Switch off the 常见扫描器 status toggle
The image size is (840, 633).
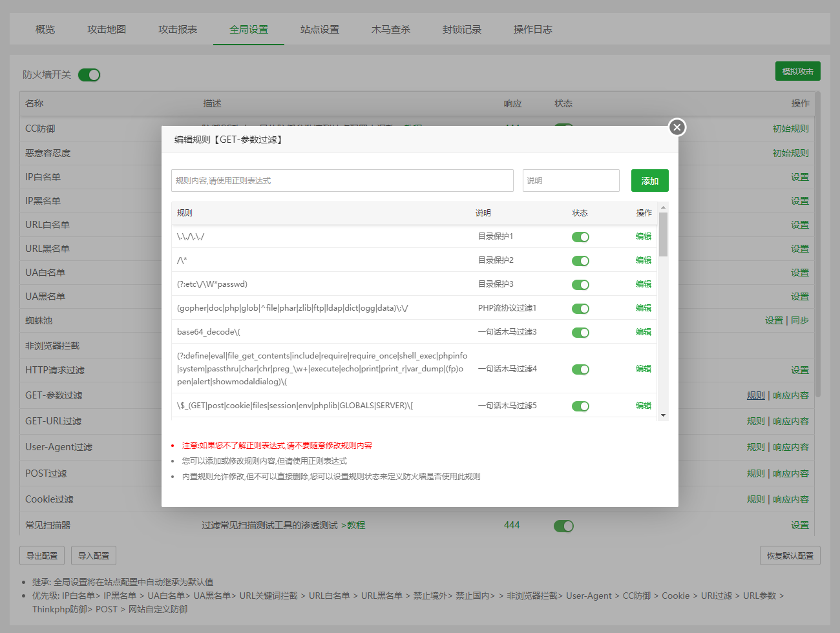coord(563,526)
